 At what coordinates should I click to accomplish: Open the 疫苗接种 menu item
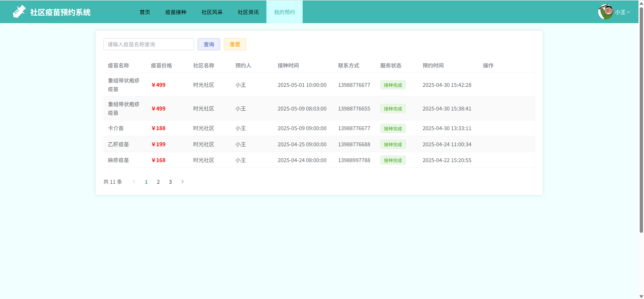(x=176, y=12)
